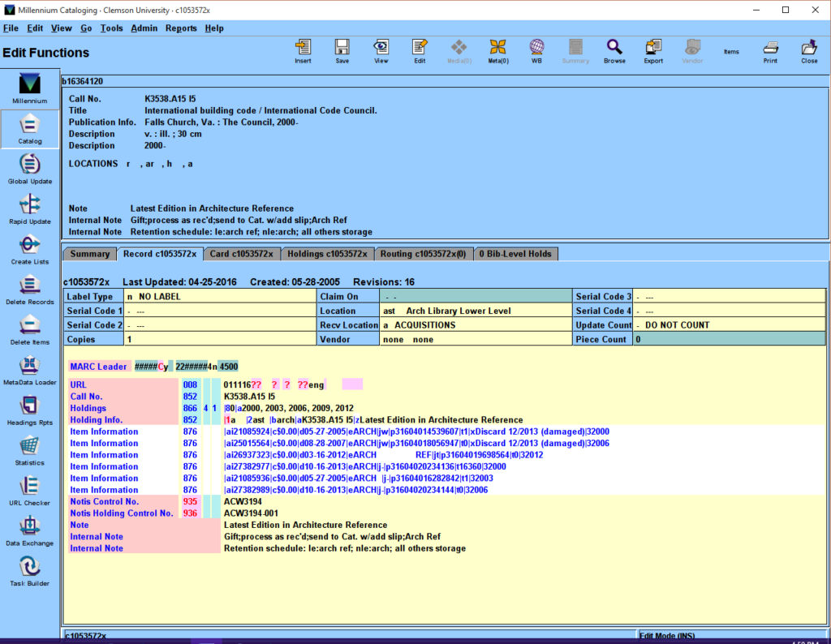This screenshot has width=831, height=644.
Task: Open the Data Exchange sidebar function
Action: click(x=30, y=530)
